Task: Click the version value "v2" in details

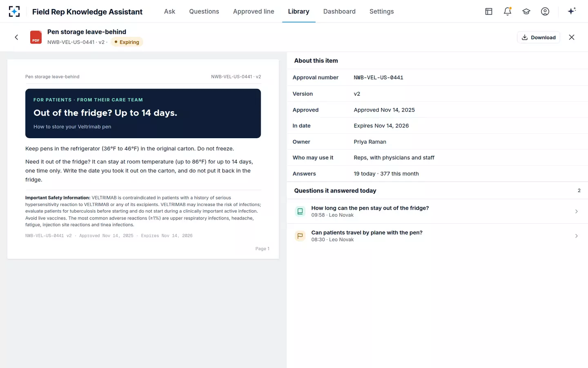Action: pos(357,94)
